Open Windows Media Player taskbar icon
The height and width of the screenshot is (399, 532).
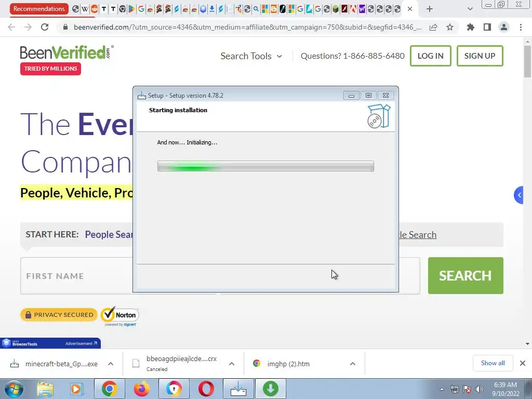pos(77,389)
